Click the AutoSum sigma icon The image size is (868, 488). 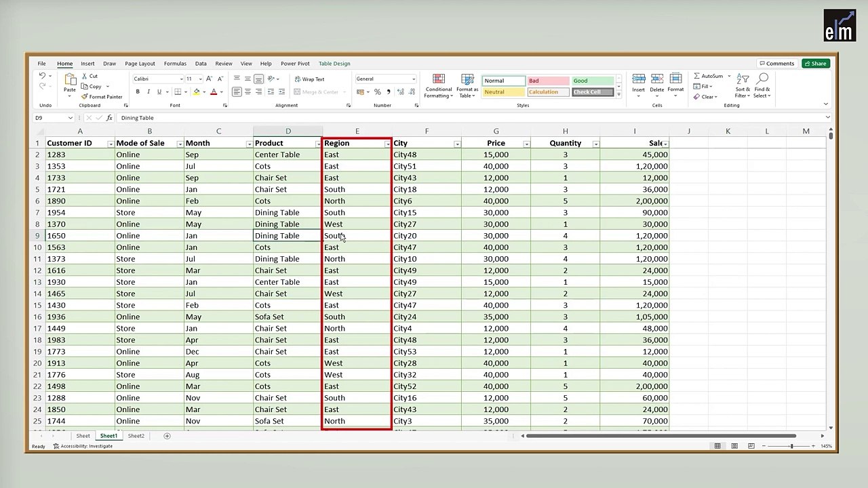click(697, 76)
